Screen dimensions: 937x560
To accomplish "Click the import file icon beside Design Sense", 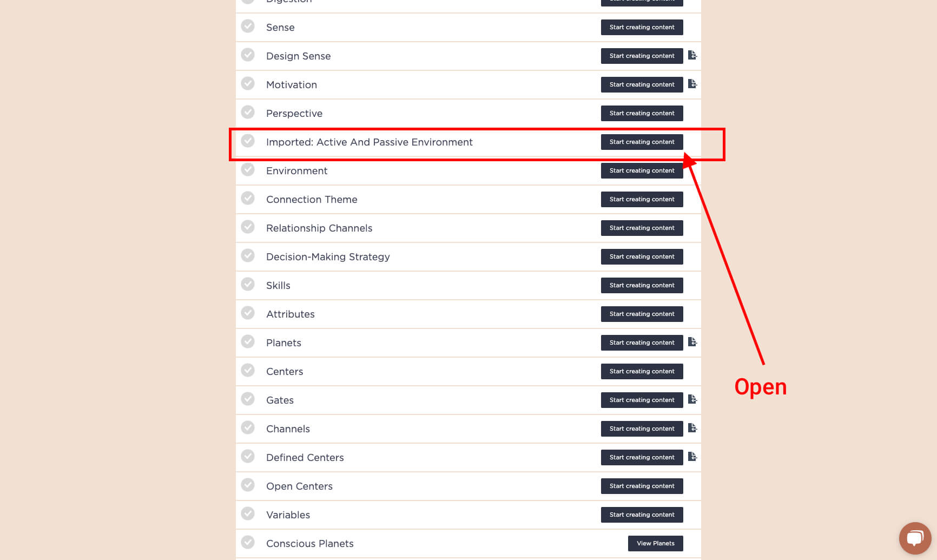I will [692, 55].
